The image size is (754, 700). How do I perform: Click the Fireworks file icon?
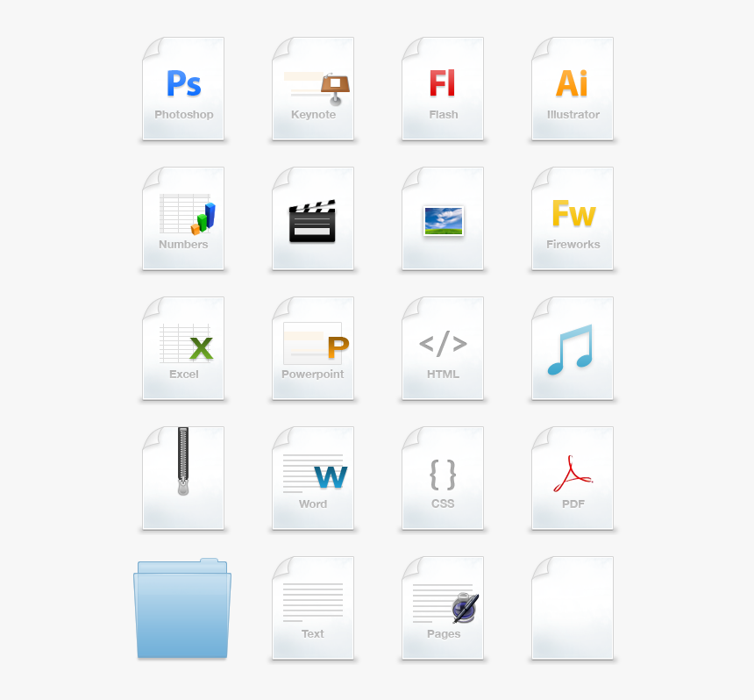(x=573, y=219)
